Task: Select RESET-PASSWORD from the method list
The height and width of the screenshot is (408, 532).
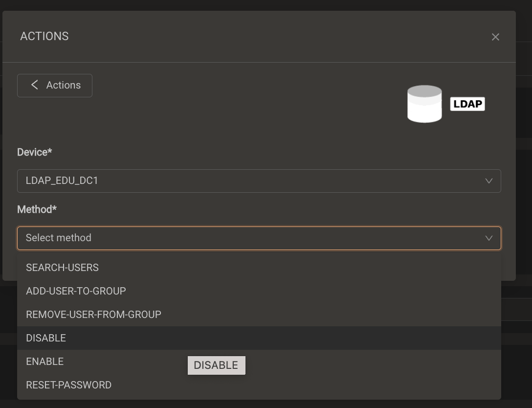Action: coord(259,385)
